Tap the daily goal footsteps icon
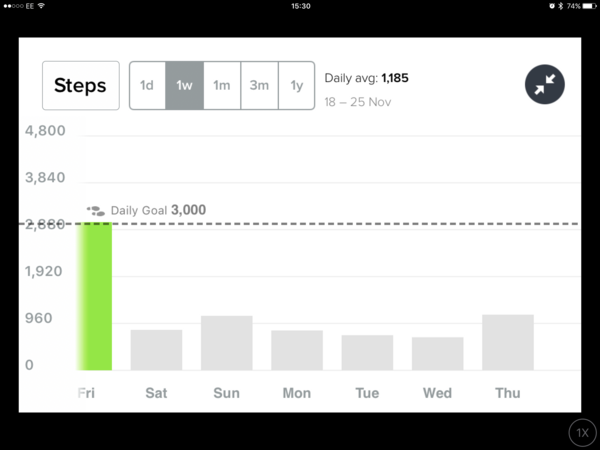This screenshot has height=450, width=600. click(x=96, y=211)
